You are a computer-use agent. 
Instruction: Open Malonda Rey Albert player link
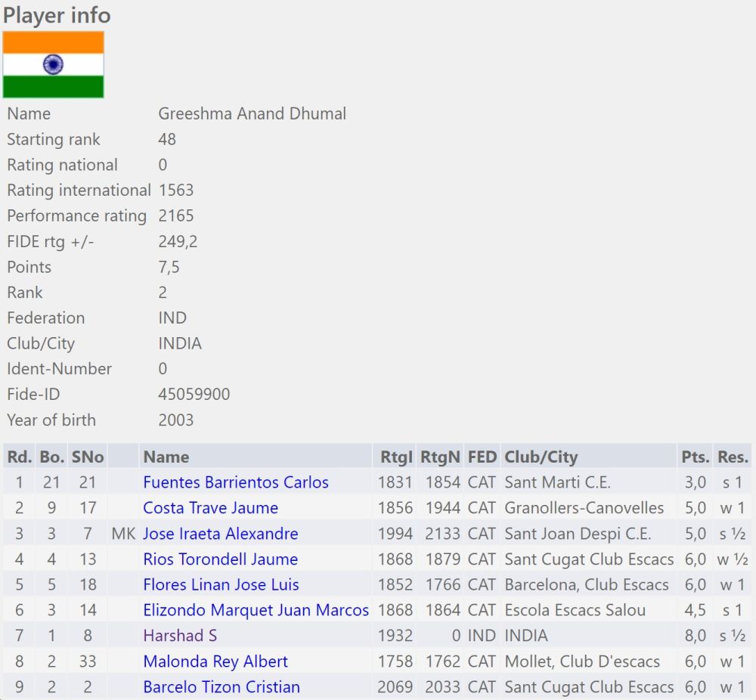point(215,661)
